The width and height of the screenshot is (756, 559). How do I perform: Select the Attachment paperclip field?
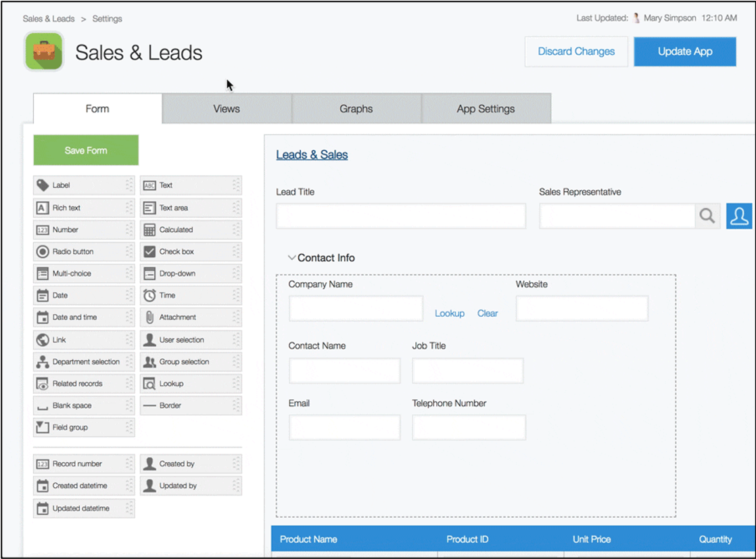149,317
